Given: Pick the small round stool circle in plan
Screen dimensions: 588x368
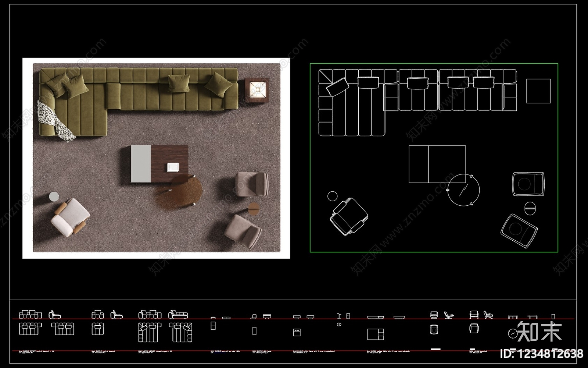Looking at the screenshot, I should pos(332,196).
